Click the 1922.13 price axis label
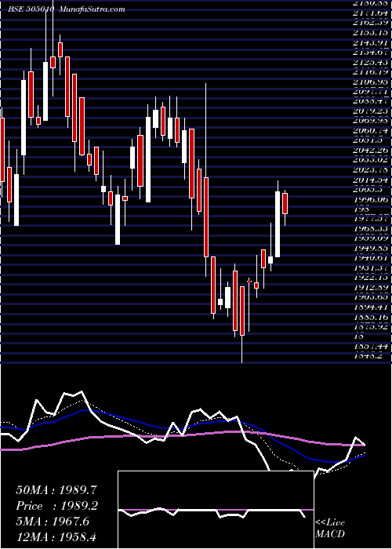The image size is (392, 549). pyautogui.click(x=372, y=278)
